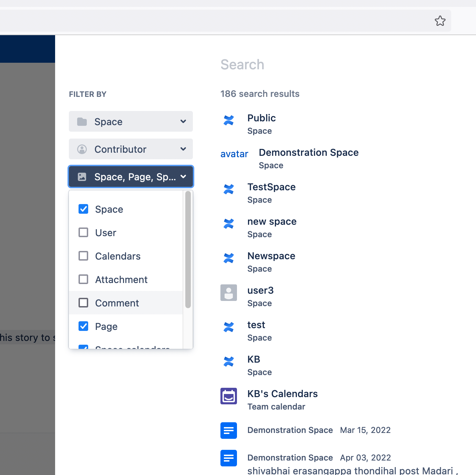Uncheck the Space filter checkbox
This screenshot has height=475, width=476.
coord(83,209)
